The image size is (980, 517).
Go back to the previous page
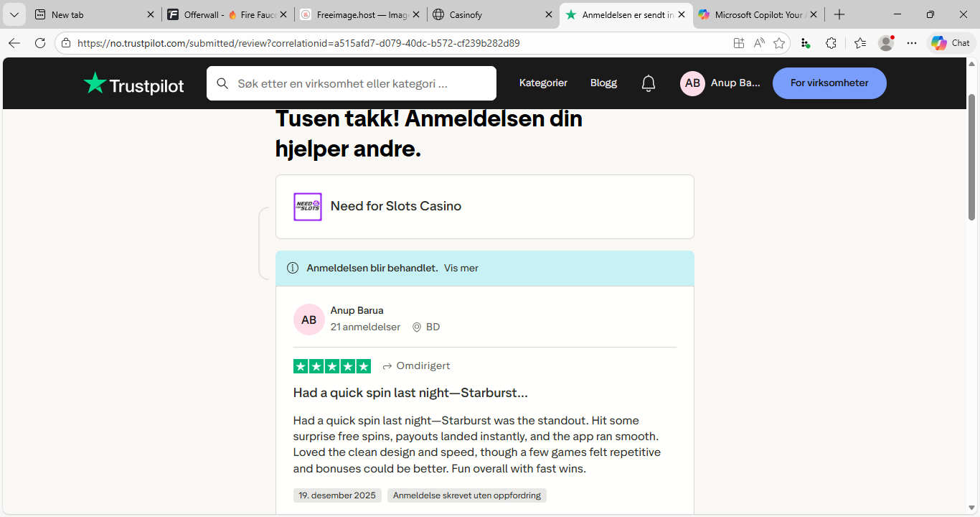[14, 43]
